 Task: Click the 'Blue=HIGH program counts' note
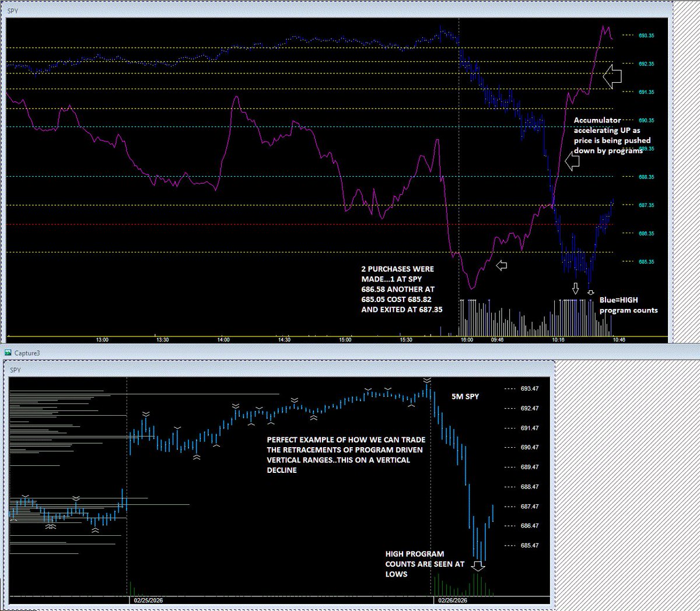(628, 305)
